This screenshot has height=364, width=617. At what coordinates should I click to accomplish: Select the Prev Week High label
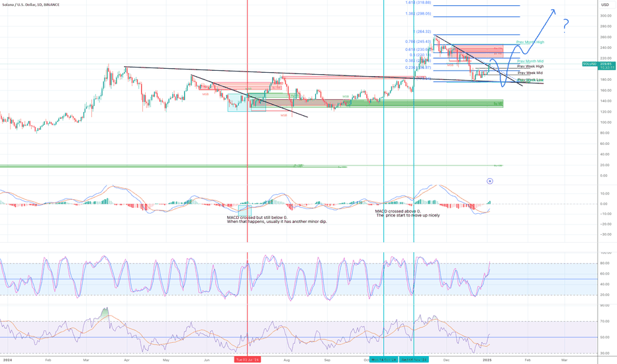pos(530,66)
